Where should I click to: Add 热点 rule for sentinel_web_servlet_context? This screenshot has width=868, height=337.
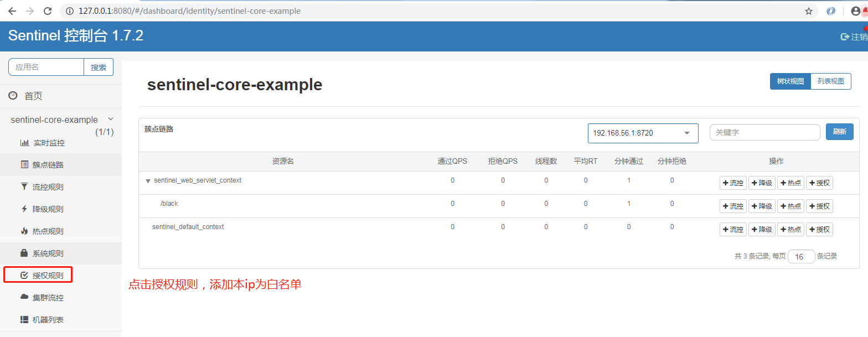[790, 183]
